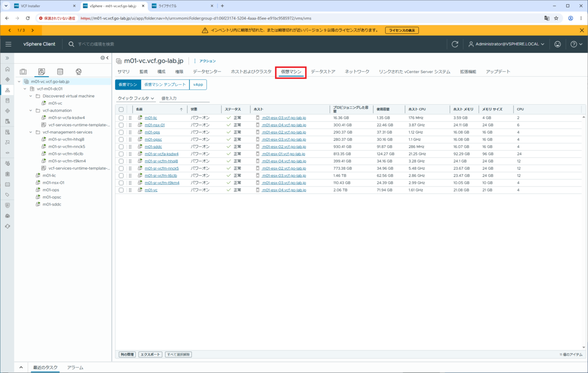This screenshot has width=588, height=373.
Task: Open the help question mark dropdown
Action: pyautogui.click(x=576, y=44)
